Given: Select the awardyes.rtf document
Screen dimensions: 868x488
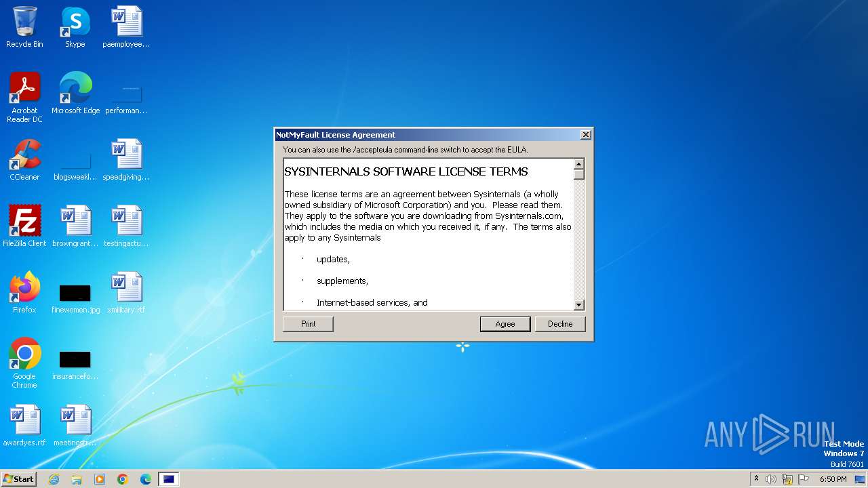Looking at the screenshot, I should [24, 425].
